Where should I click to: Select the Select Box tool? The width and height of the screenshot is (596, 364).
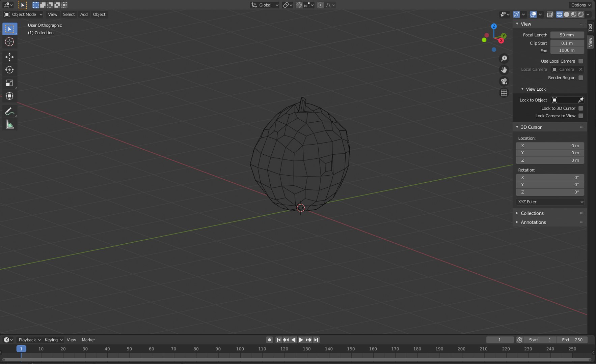point(9,29)
